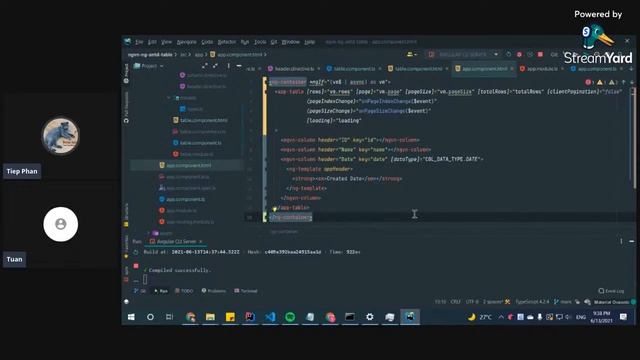Screen dimensions: 640x360
Task: Open the Terminal tool window button
Action: coord(246,291)
